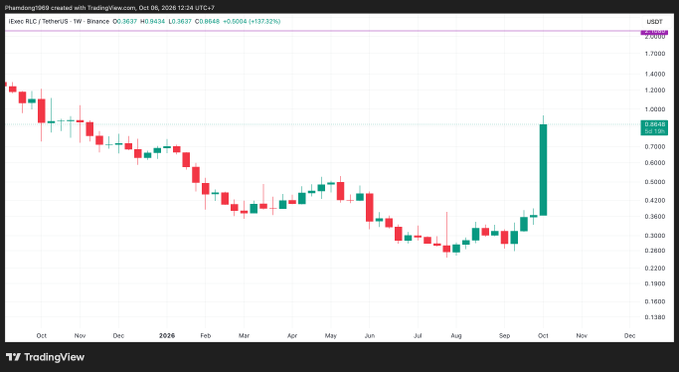The image size is (679, 372).
Task: Click the iExec RLC / TetherUS symbol title
Action: pyautogui.click(x=59, y=21)
